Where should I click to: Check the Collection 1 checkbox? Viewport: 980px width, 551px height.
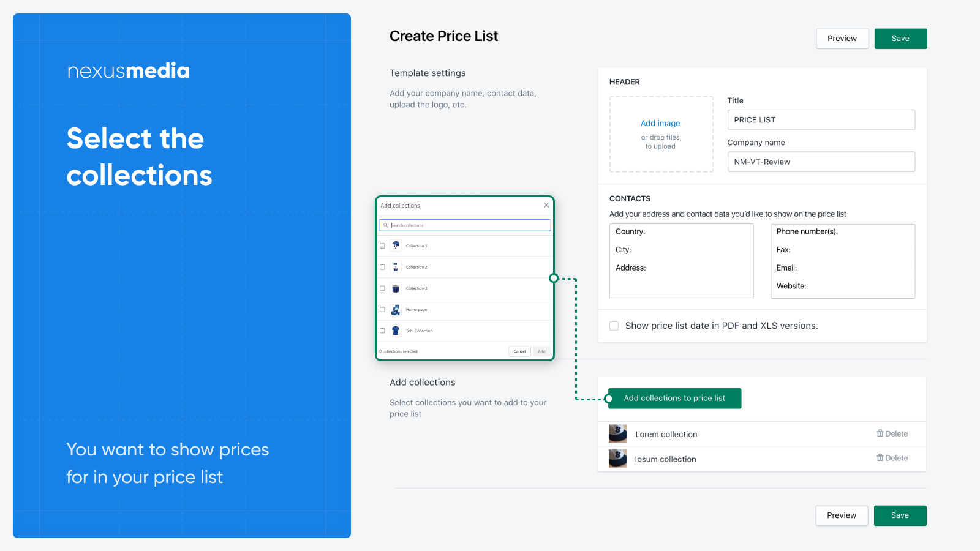point(382,246)
